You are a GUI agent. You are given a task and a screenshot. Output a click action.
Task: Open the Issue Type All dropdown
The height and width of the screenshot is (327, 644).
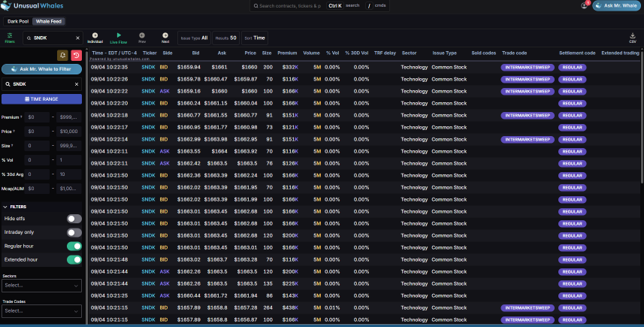[194, 38]
